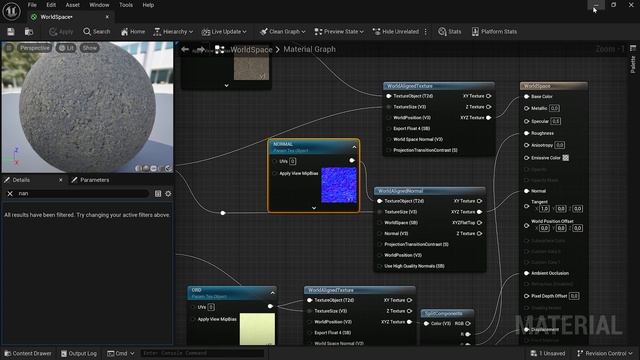Select the SplitComponents node header
Image resolution: width=640 pixels, height=360 pixels.
coord(447,313)
